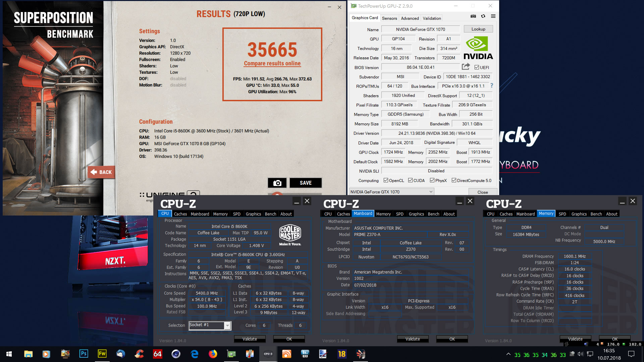The width and height of the screenshot is (644, 362).
Task: Open Caches tab in first CPU-Z
Action: 180,214
